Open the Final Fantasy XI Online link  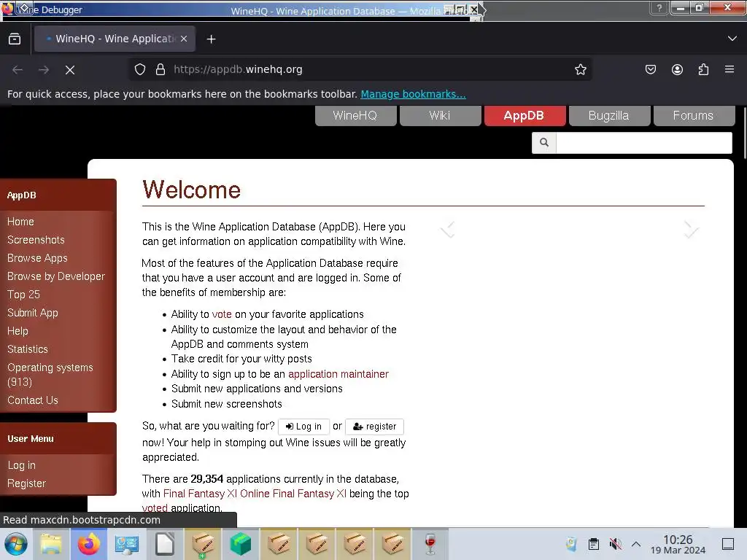pyautogui.click(x=255, y=494)
